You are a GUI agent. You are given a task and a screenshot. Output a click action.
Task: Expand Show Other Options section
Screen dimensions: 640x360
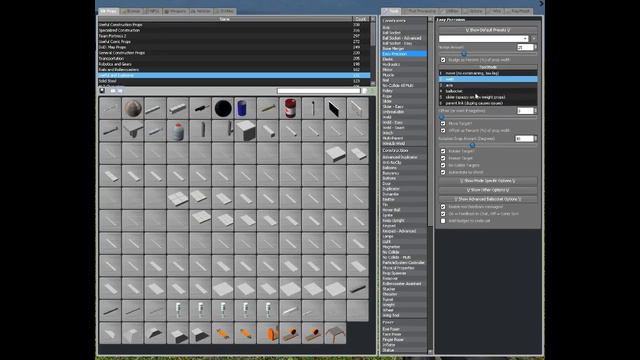pyautogui.click(x=488, y=190)
